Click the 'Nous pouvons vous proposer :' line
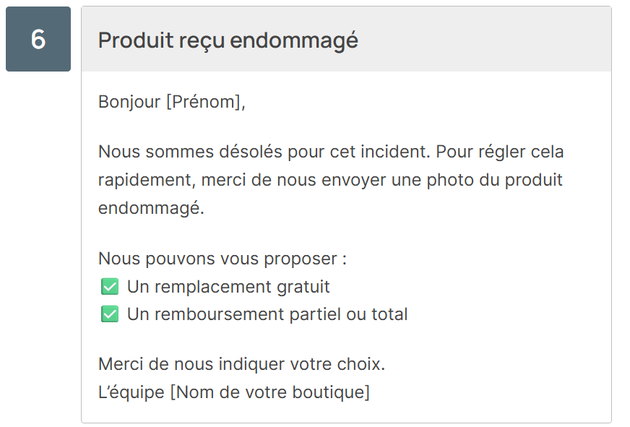630x427 pixels. coord(222,258)
